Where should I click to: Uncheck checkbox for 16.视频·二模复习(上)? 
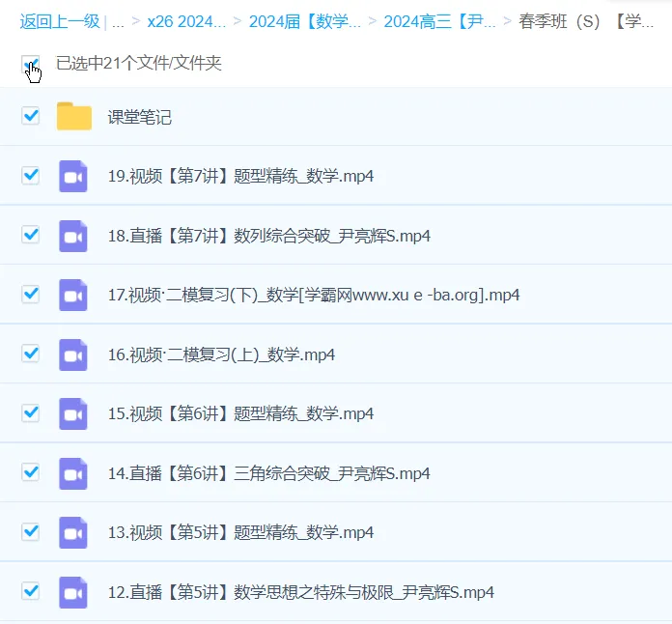pos(31,354)
